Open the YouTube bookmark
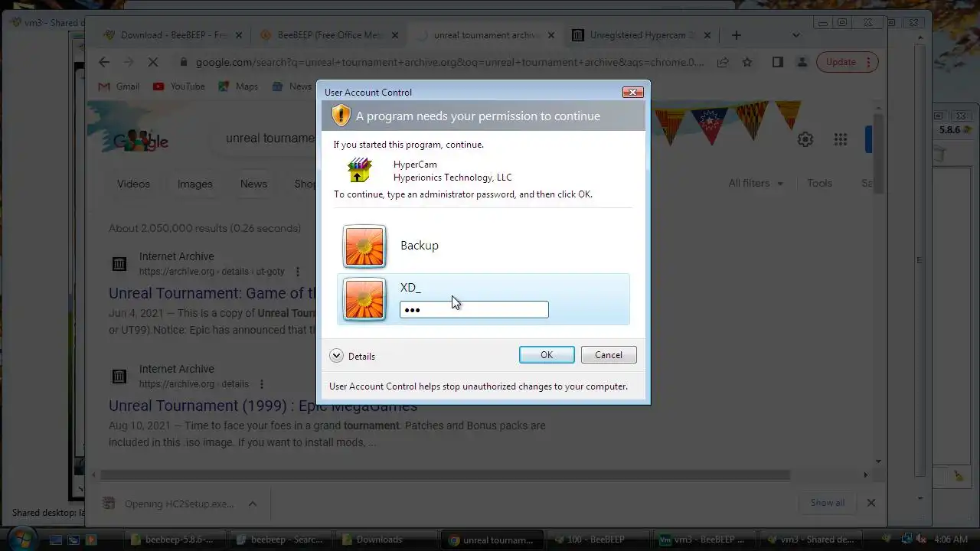 pos(179,86)
